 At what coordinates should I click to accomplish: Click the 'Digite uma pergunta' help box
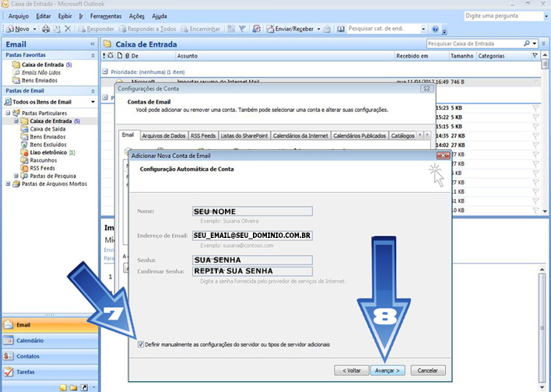coord(504,16)
